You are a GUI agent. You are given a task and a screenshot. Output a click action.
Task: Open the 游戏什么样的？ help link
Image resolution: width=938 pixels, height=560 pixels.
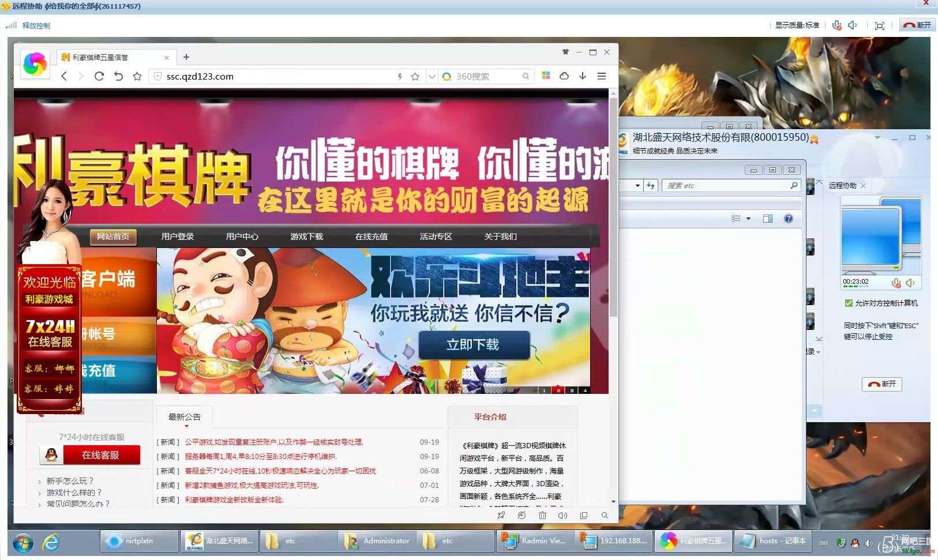tap(74, 493)
